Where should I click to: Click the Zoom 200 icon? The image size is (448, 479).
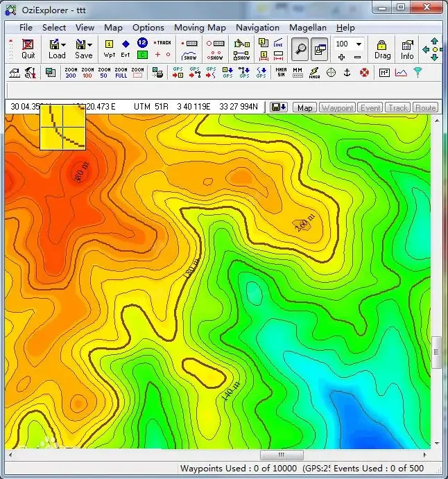coord(71,72)
